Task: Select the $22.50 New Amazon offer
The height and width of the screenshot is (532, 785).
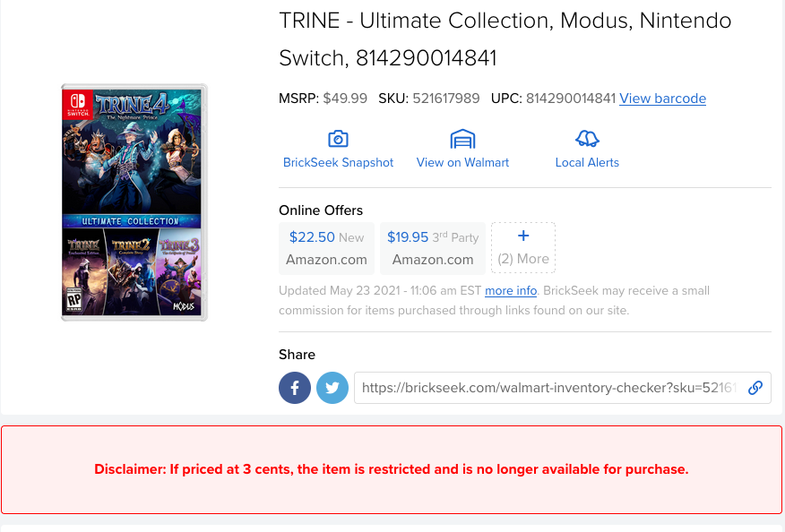Action: click(326, 248)
